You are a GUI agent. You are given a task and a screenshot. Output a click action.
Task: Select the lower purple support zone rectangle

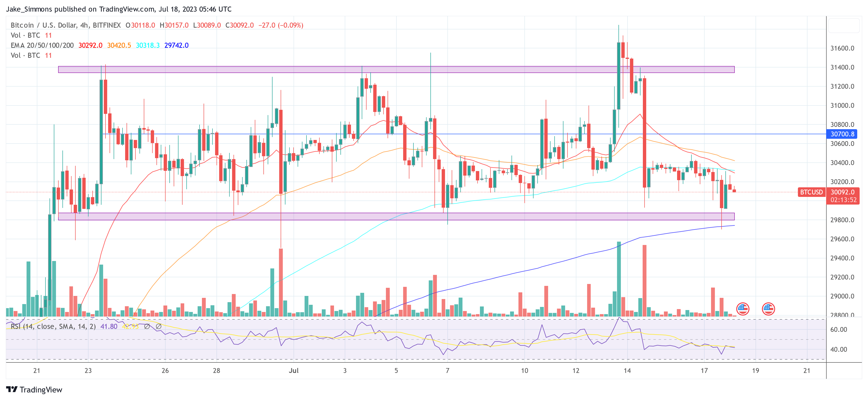[396, 216]
